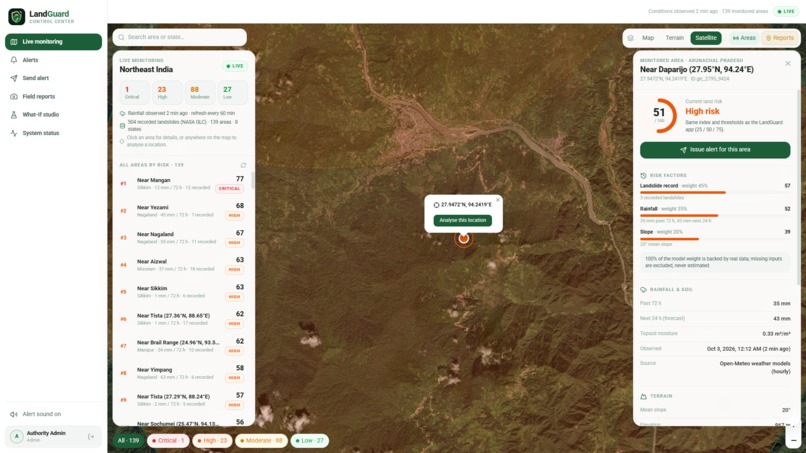Click the orange map location marker
The height and width of the screenshot is (453, 806).
464,238
